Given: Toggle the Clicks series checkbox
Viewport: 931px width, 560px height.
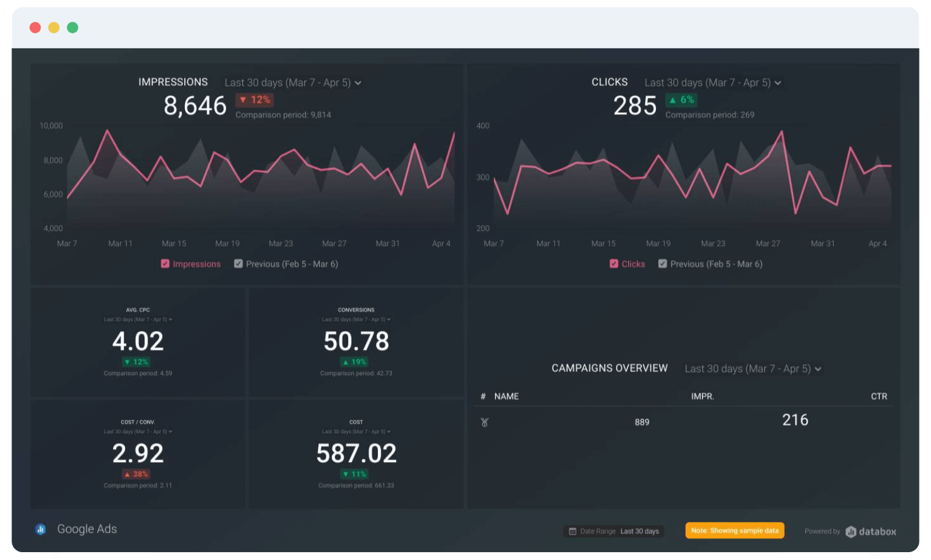Looking at the screenshot, I should tap(613, 263).
